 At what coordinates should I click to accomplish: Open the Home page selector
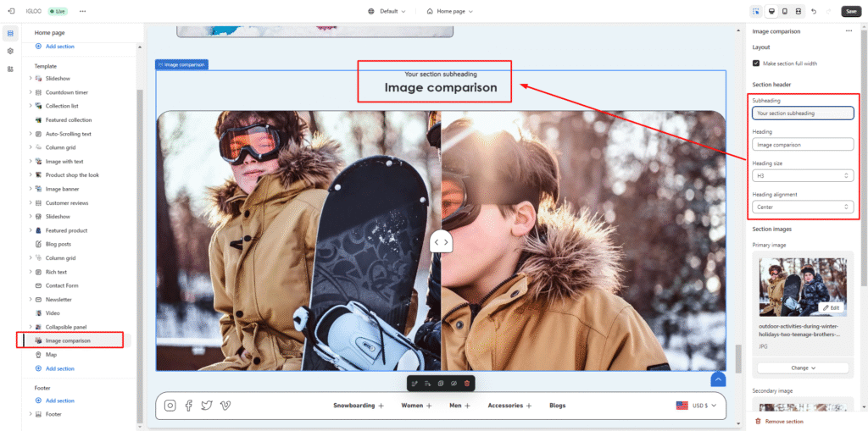449,11
